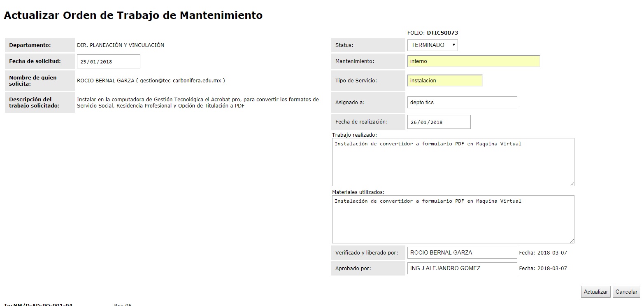Viewport: 644px width, 306px height.
Task: Click the Acrobat pro request description text
Action: pyautogui.click(x=198, y=103)
